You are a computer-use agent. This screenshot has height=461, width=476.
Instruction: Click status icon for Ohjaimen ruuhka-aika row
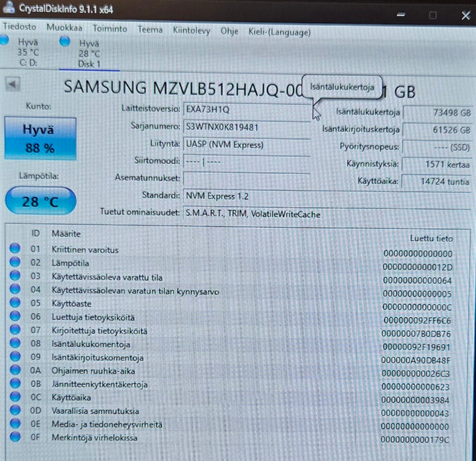15,370
